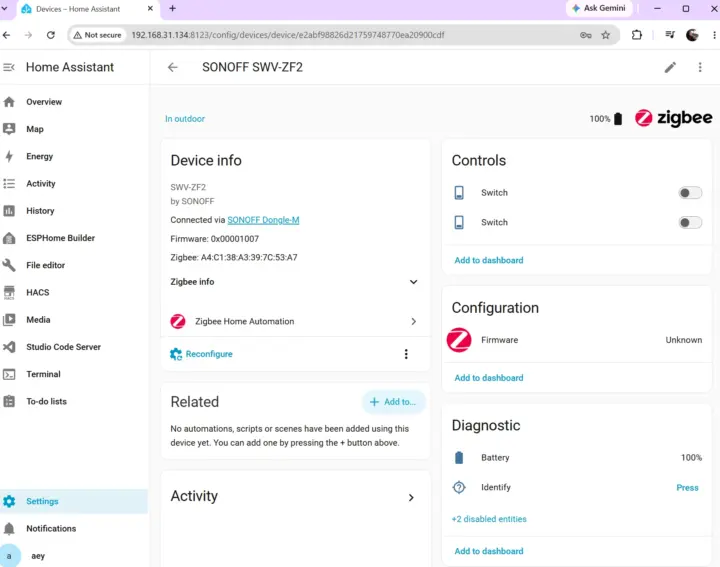Click the Zigbee logo in the header
This screenshot has height=567, width=720.
(x=674, y=118)
